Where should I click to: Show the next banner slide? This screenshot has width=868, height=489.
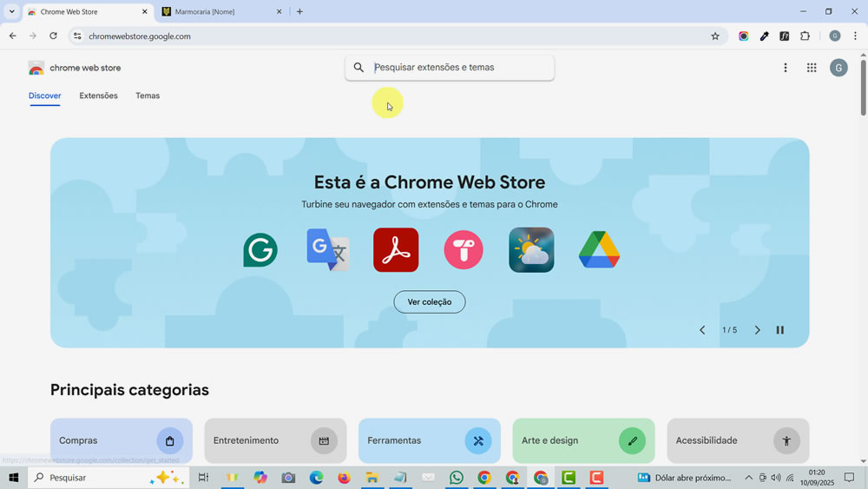pos(757,330)
